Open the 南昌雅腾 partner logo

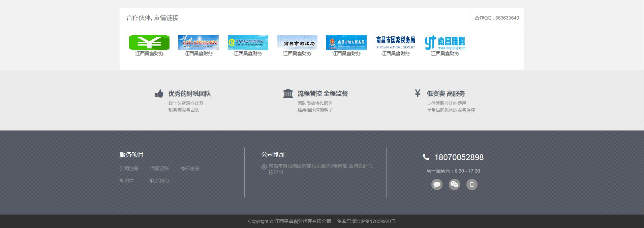(445, 42)
